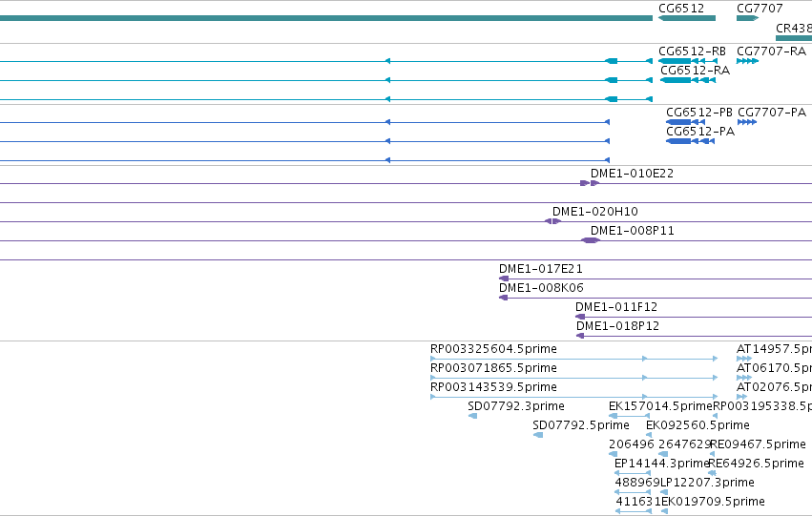Click the RP003325604.5prime EST alignment
Screen dimensions: 812x516
coord(574,359)
